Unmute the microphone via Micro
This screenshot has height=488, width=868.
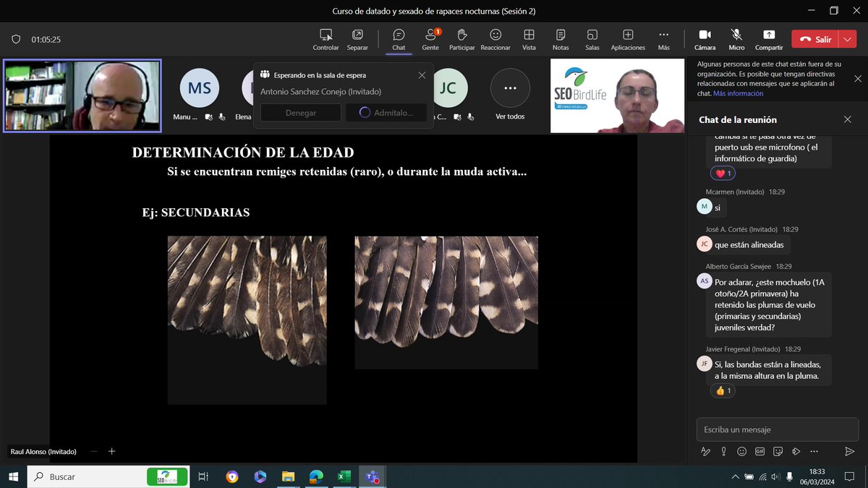click(x=736, y=40)
